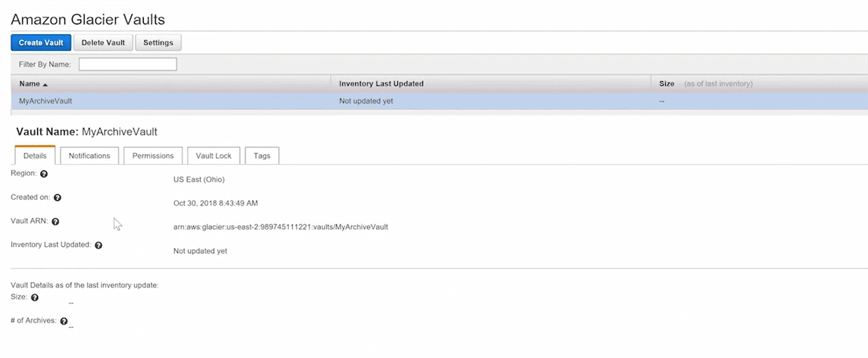Open the Notifications tab
Viewport: 868px width, 358px height.
click(89, 155)
